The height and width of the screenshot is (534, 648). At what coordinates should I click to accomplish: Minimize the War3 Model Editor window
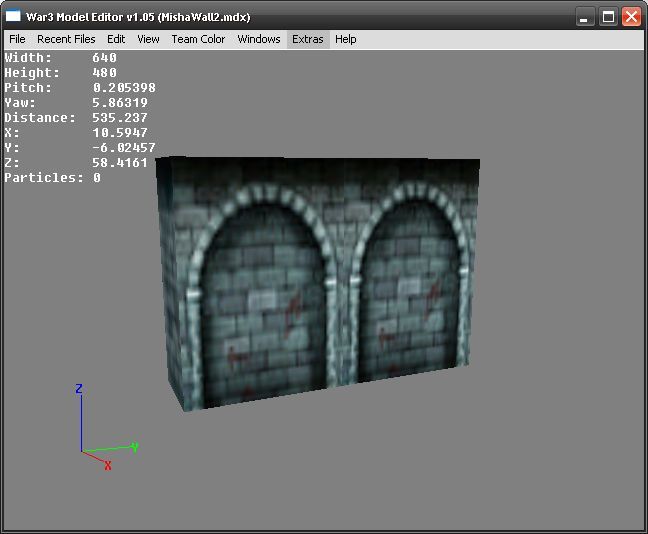click(584, 17)
